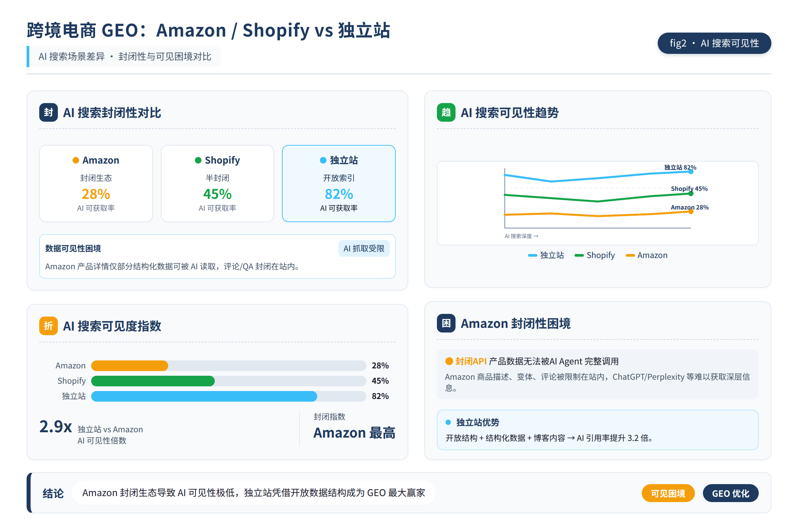Click the orange 封闭API text
The image size is (798, 532).
click(x=471, y=361)
